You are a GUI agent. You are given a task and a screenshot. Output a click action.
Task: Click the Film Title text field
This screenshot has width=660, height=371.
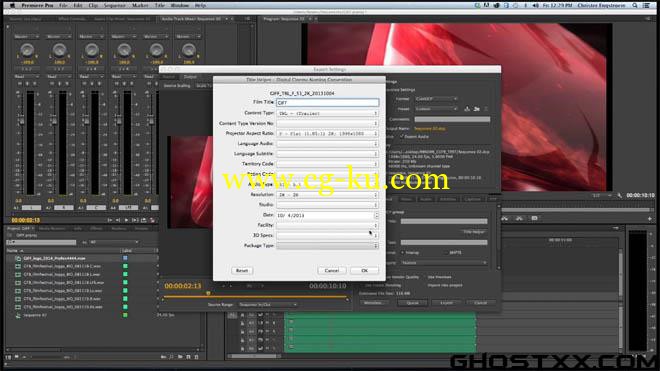327,102
